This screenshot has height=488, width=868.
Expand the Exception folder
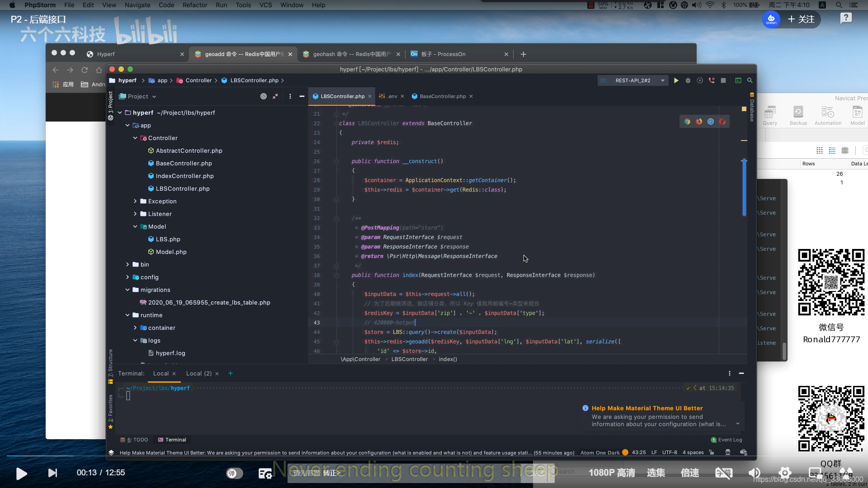coord(135,201)
